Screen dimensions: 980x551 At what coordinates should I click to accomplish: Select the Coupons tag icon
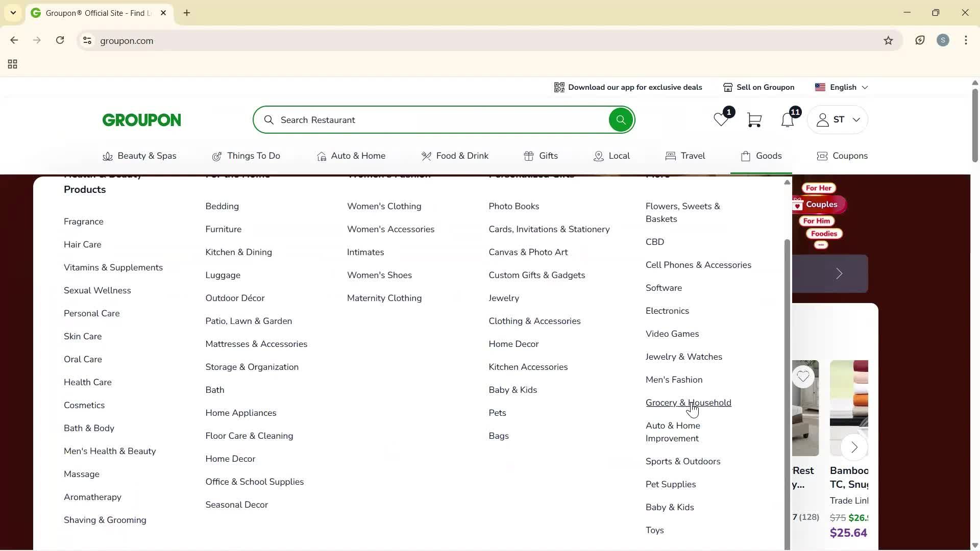pos(822,156)
